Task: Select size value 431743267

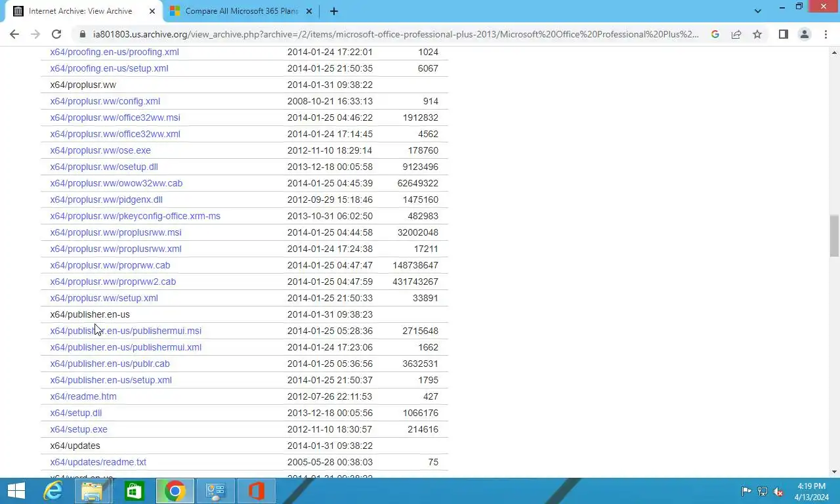Action: [415, 282]
